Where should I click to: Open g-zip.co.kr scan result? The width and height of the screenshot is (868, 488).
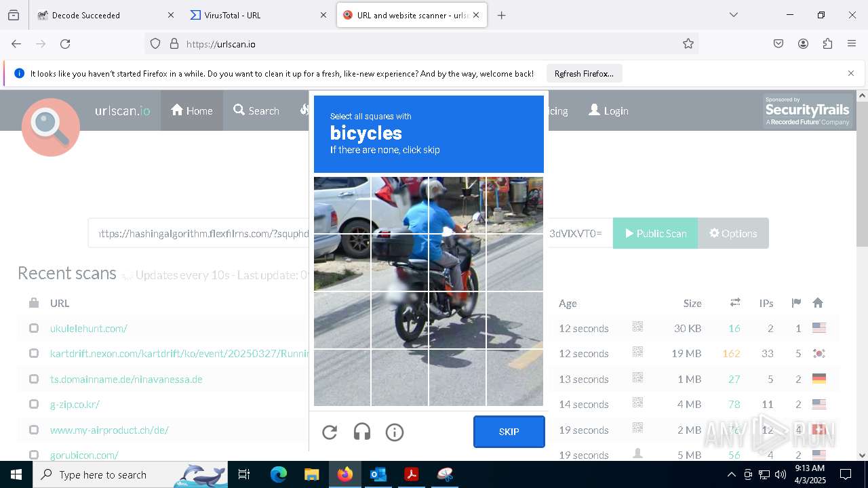tap(75, 404)
